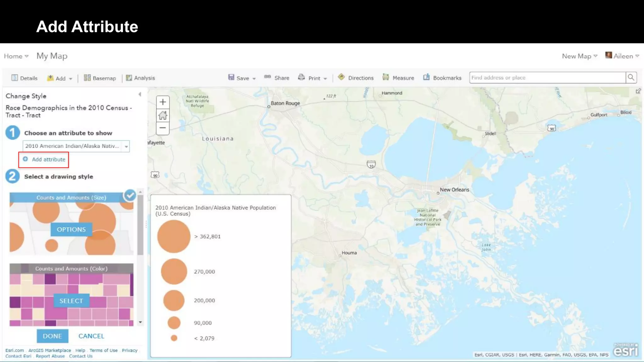Open the Directions tool

[356, 78]
